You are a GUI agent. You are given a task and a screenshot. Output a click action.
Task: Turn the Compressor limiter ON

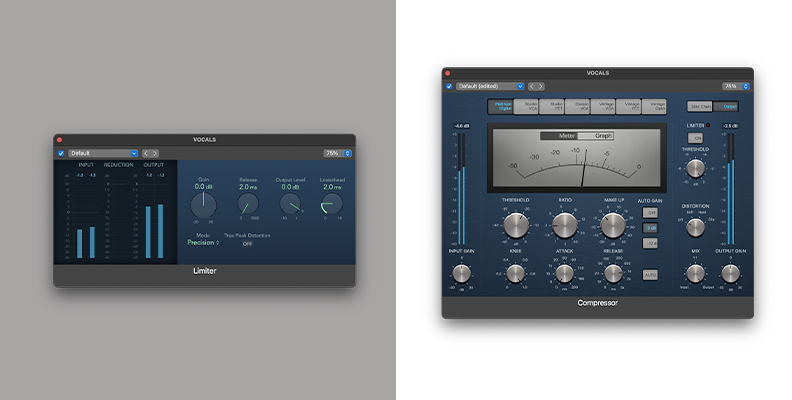pos(696,138)
